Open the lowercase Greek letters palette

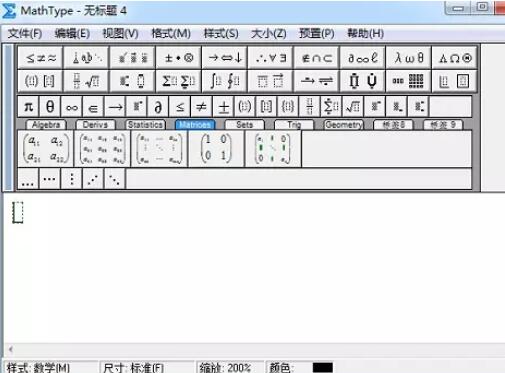(408, 58)
